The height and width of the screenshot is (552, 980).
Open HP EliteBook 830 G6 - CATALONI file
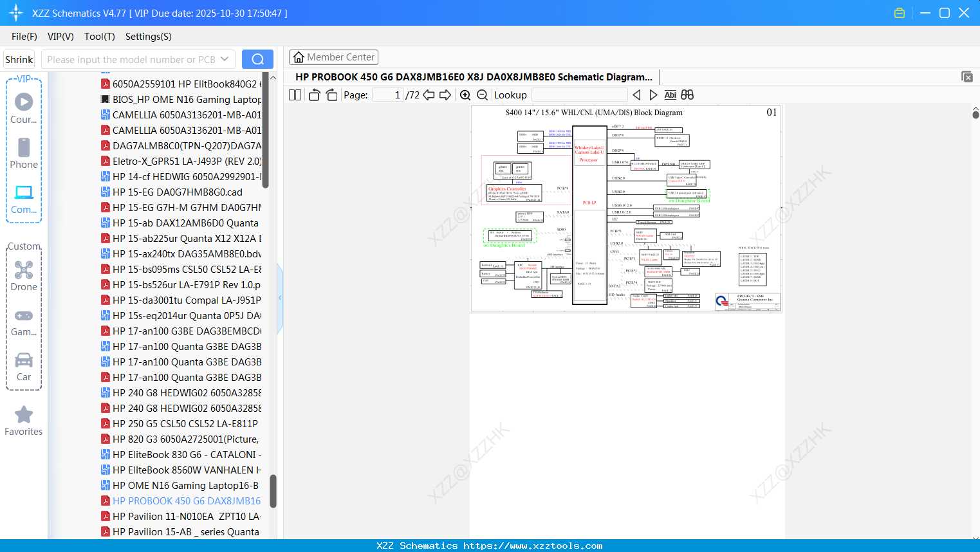tap(181, 454)
